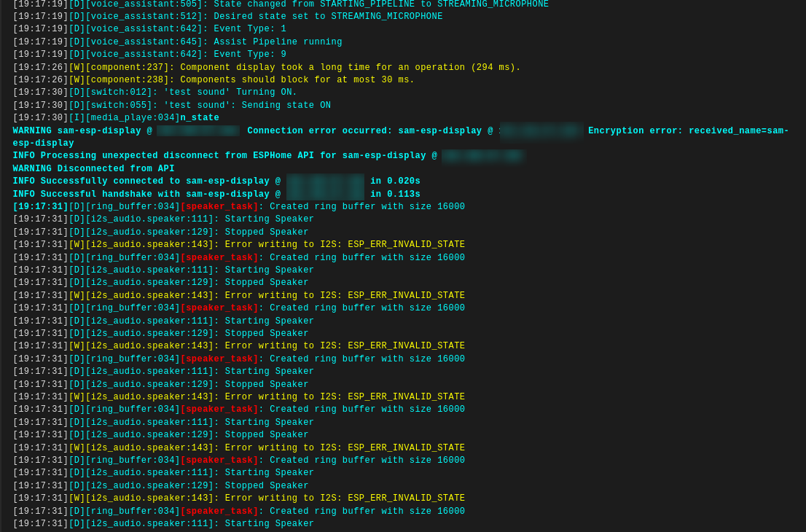Click the "'test sound' Turning ON." message
The height and width of the screenshot is (532, 806).
230,93
